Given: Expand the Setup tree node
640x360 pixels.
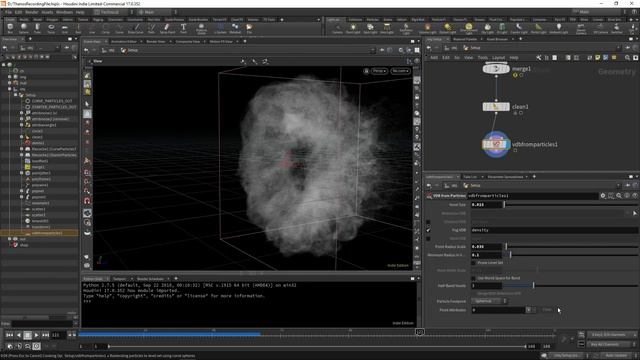Looking at the screenshot, I should coord(16,95).
